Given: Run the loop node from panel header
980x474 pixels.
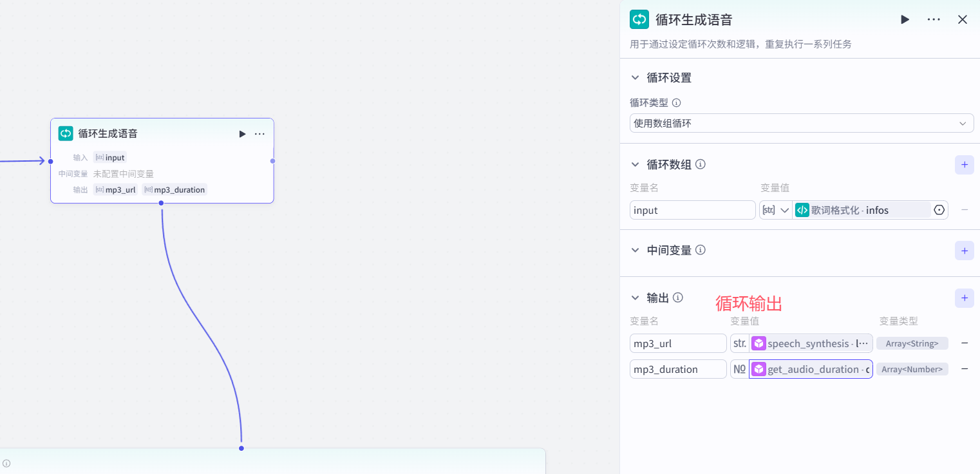Looking at the screenshot, I should tap(905, 19).
